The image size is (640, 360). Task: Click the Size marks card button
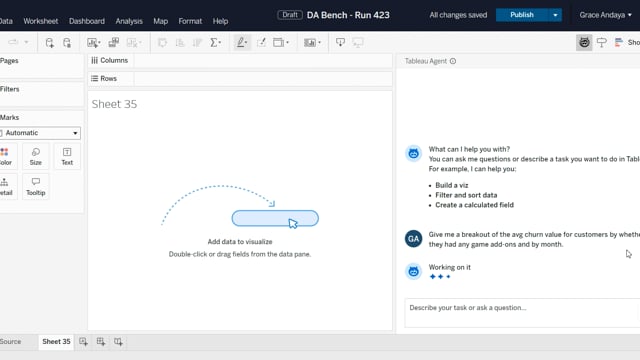pos(36,156)
